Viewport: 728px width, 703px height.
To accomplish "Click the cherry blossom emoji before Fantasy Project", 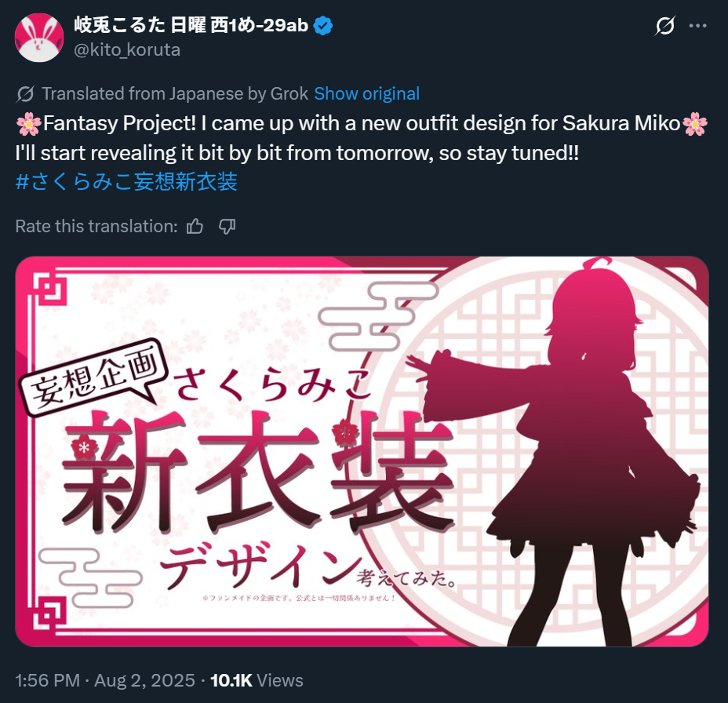I will point(28,124).
